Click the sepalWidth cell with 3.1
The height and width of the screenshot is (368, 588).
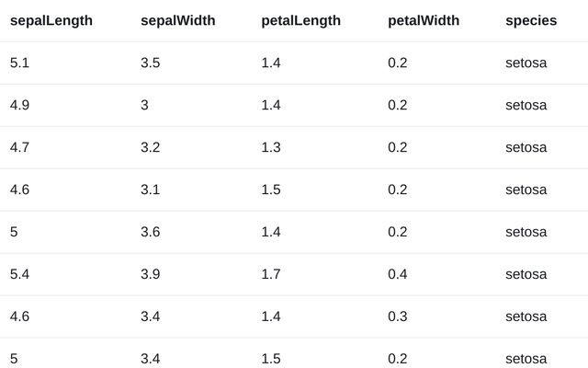(x=151, y=190)
